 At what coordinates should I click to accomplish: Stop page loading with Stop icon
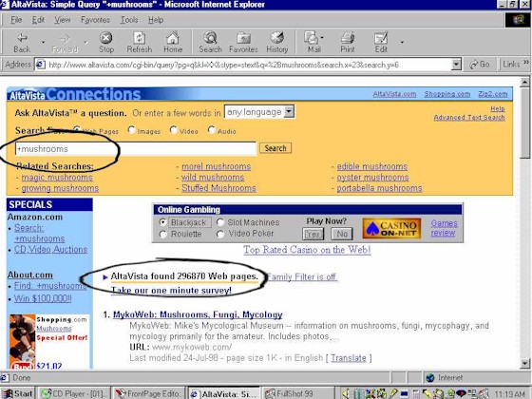click(x=105, y=37)
